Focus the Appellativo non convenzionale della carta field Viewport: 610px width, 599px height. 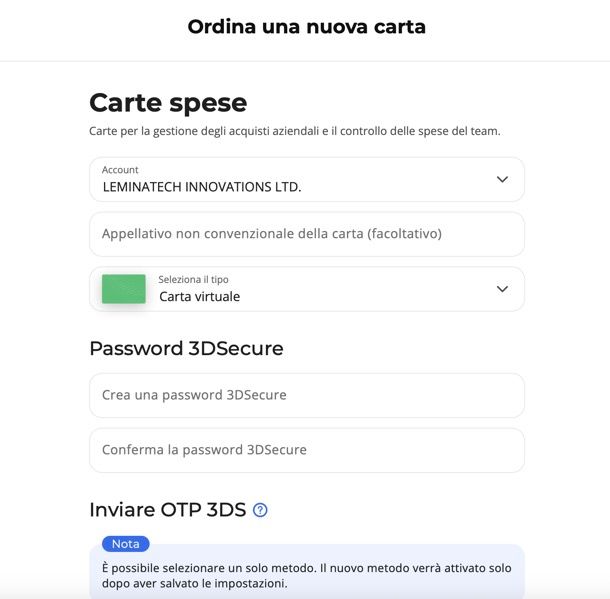(x=307, y=234)
